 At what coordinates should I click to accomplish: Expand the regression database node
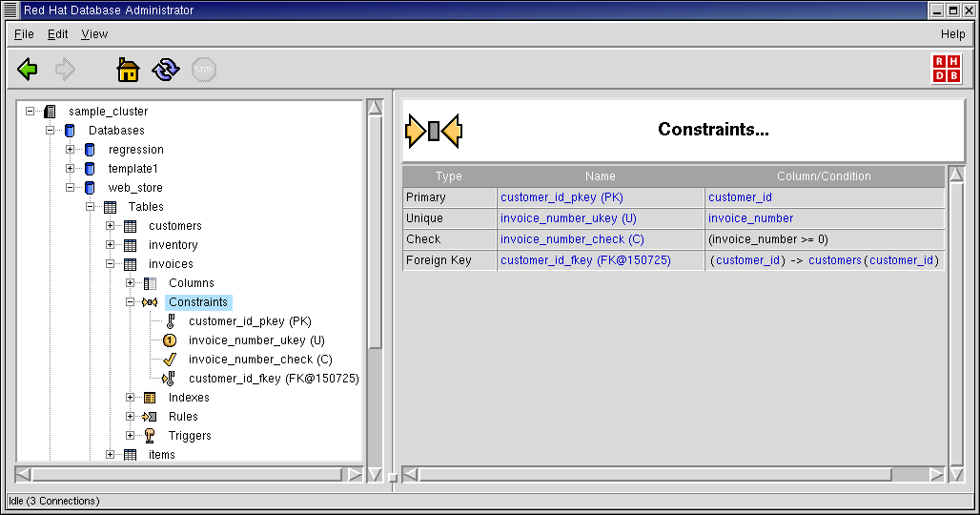coord(70,150)
